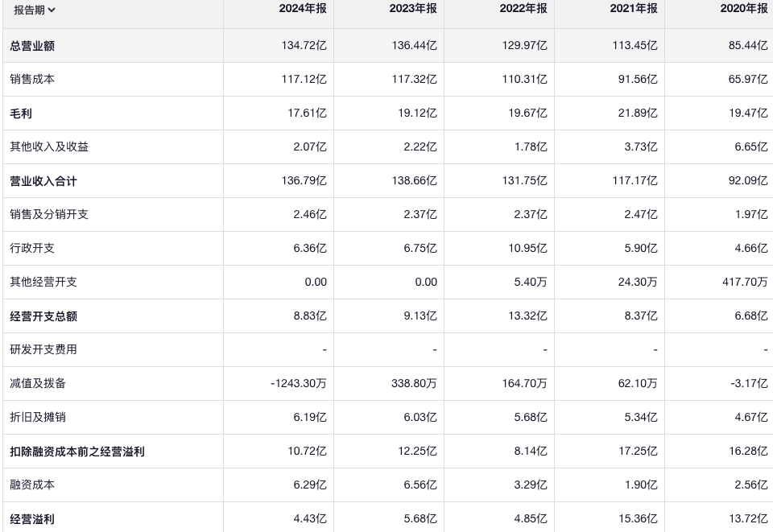
Task: Select the 折旧及摊销 row label
Action: (x=38, y=418)
